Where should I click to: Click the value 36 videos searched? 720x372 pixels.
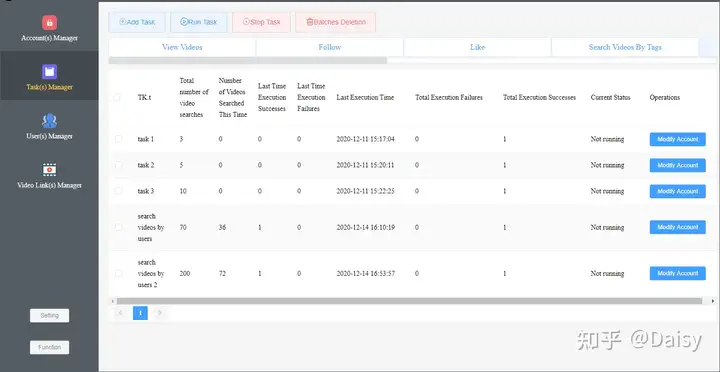pos(222,227)
